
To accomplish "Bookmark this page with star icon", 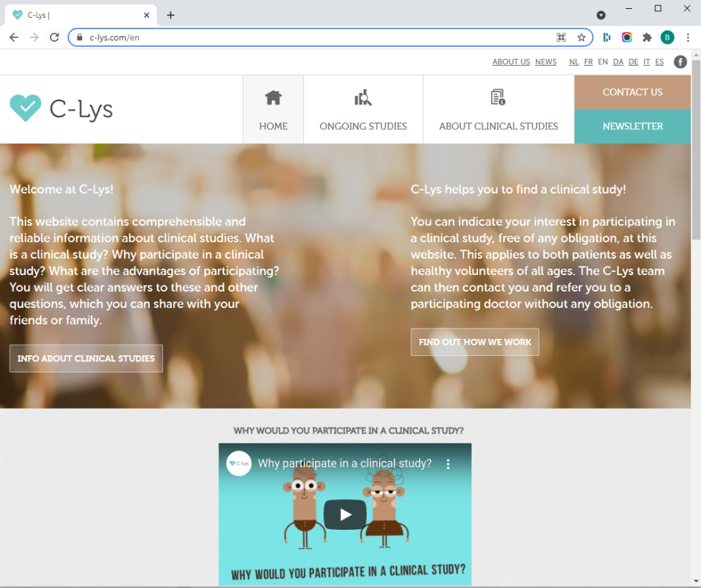I will click(x=581, y=38).
